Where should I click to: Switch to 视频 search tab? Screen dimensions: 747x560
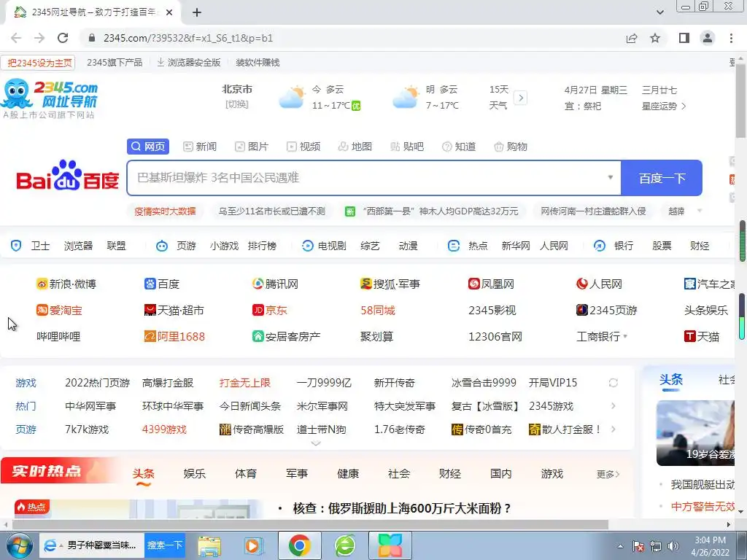point(303,147)
